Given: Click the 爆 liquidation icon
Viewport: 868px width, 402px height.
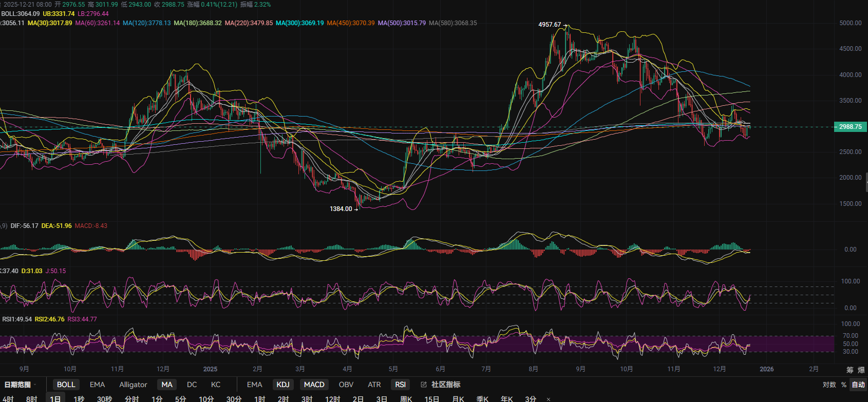Looking at the screenshot, I should click(861, 370).
